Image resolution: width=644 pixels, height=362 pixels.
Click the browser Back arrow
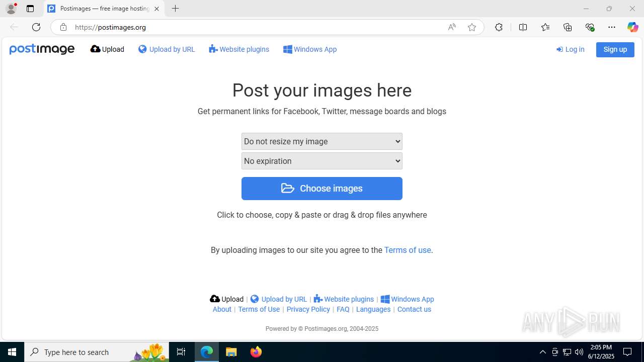[14, 27]
